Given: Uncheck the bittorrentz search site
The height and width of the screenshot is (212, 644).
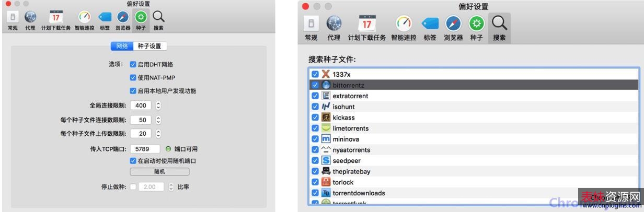Looking at the screenshot, I should (x=315, y=85).
